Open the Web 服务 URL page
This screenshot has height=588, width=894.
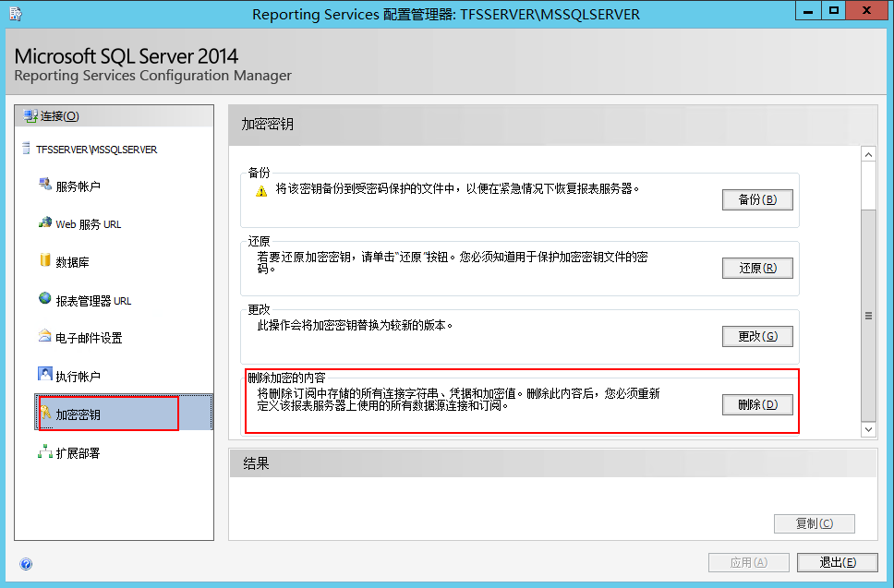(89, 224)
